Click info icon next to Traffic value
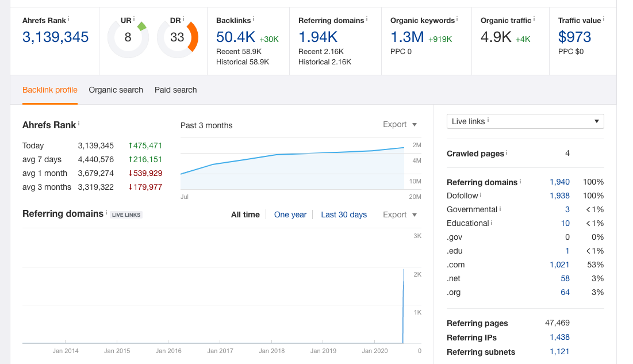Screen dimensions: 633x364 click(x=604, y=18)
